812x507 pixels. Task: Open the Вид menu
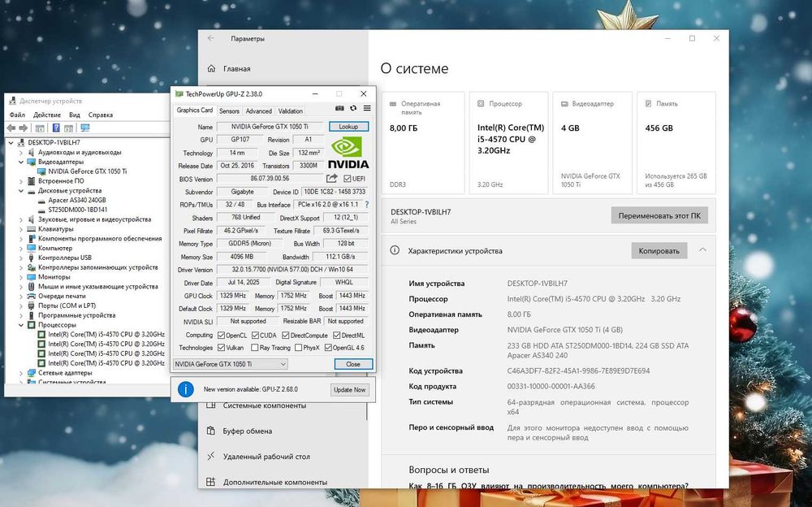75,115
